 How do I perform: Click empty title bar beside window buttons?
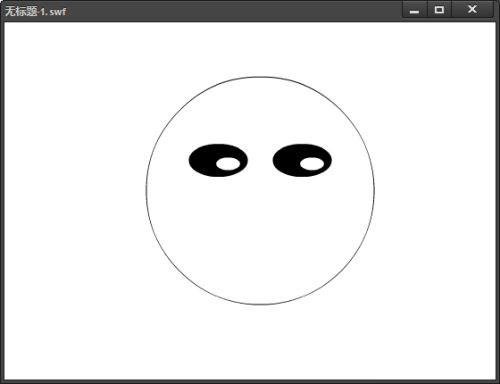(x=233, y=11)
